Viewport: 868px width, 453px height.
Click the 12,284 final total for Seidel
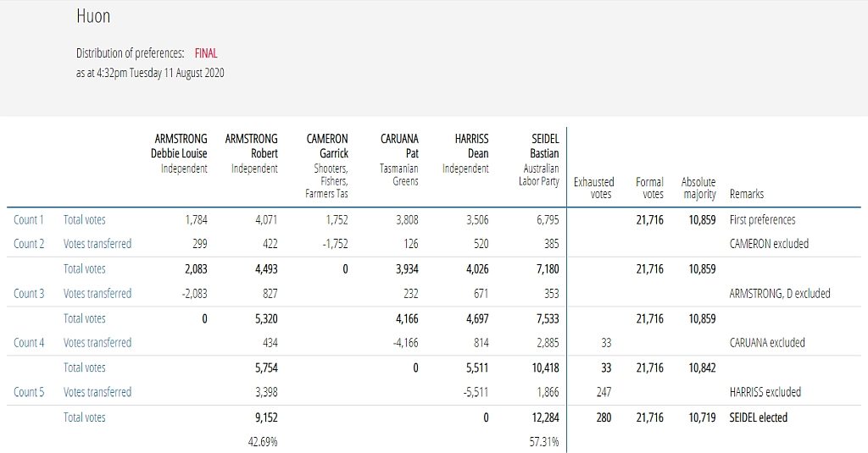pos(545,417)
